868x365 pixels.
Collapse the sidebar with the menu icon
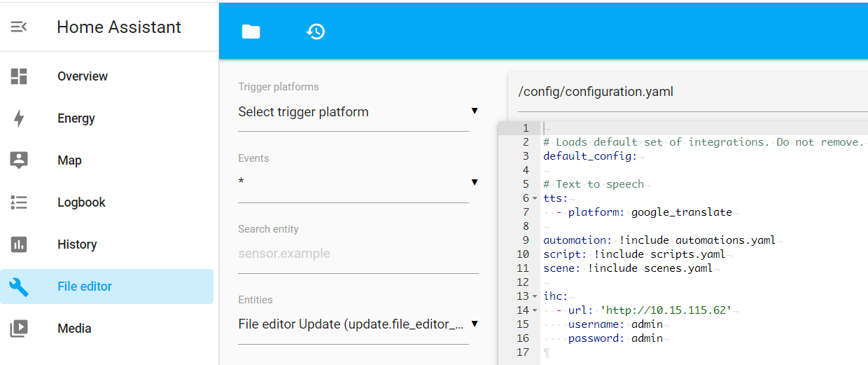coord(19,27)
